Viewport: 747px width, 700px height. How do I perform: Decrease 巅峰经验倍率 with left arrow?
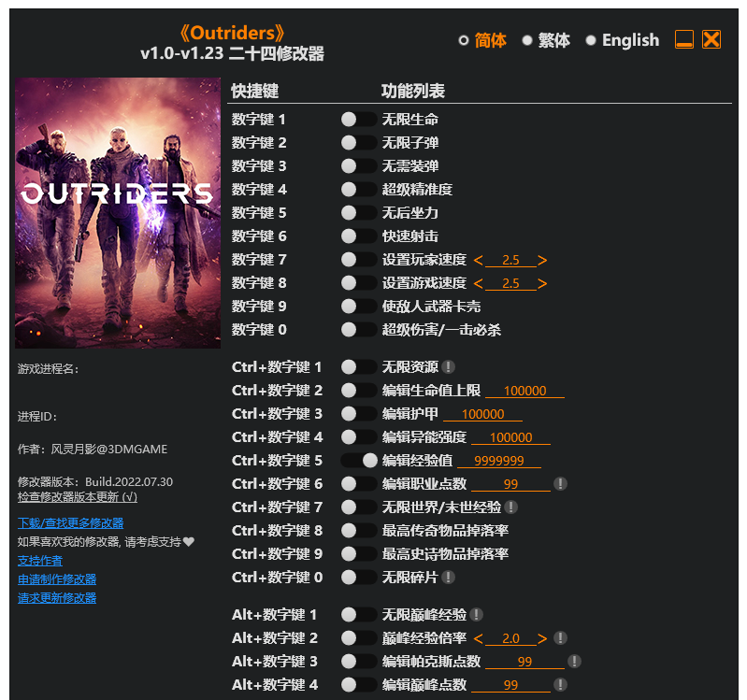coord(479,638)
